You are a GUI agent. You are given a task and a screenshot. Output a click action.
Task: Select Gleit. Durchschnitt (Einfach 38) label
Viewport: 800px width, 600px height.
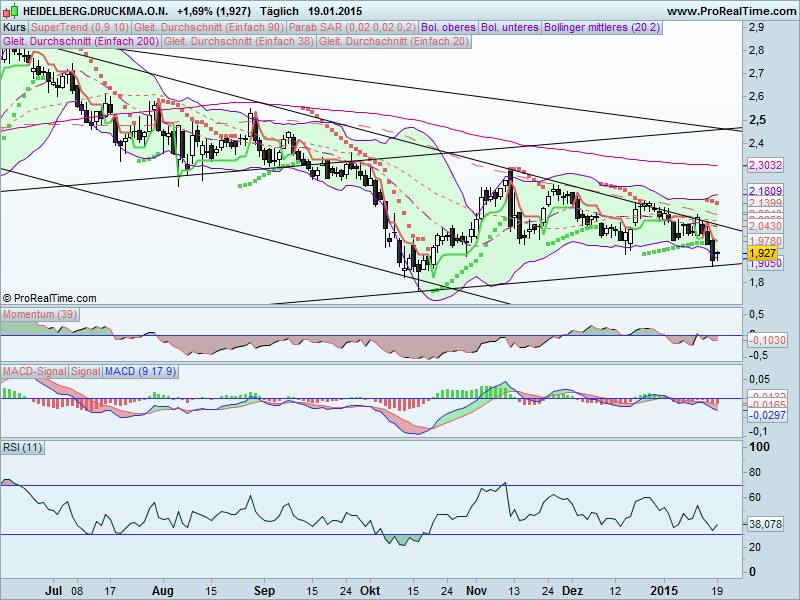coord(239,41)
